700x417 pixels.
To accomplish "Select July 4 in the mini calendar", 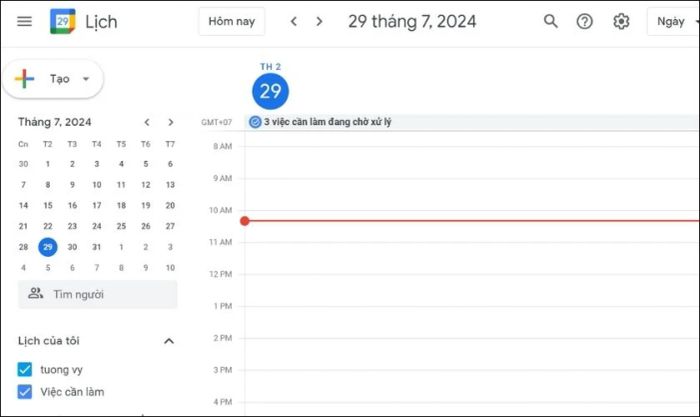I will click(121, 164).
